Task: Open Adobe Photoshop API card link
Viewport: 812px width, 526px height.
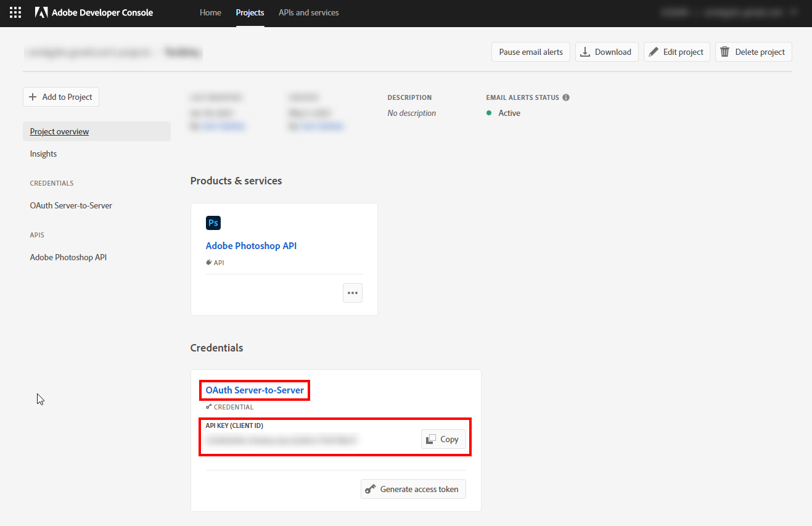Action: pyautogui.click(x=251, y=245)
